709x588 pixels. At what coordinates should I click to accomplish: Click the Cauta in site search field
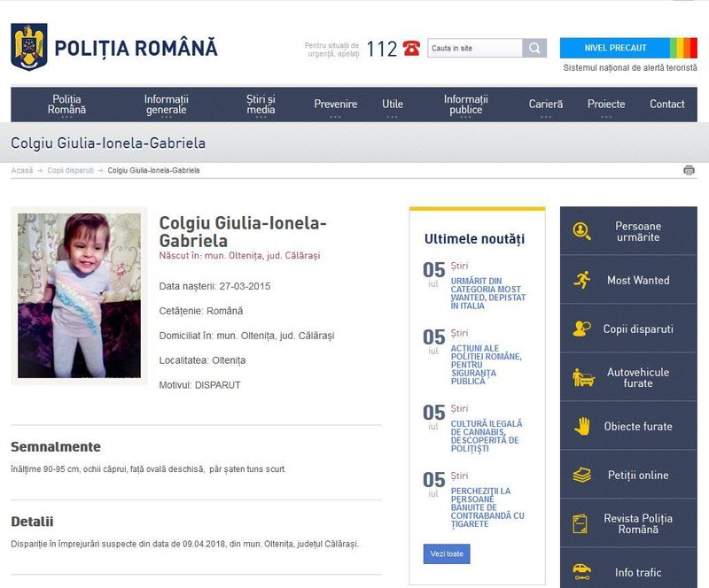(474, 48)
